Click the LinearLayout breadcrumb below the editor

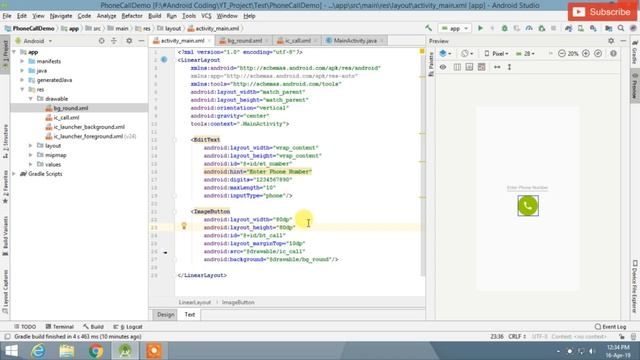[195, 302]
